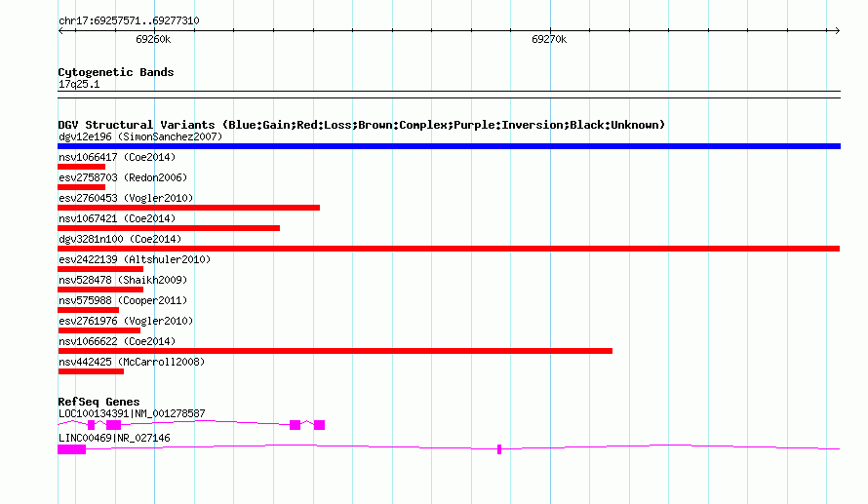Click the left arrow of the ruler
Screen dimensions: 868x504
click(60, 31)
